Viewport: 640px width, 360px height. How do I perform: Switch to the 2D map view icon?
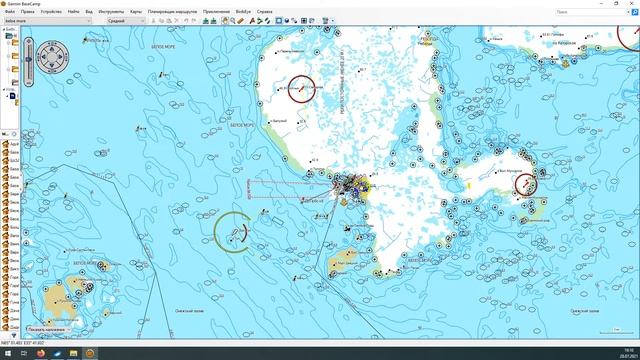(x=279, y=20)
